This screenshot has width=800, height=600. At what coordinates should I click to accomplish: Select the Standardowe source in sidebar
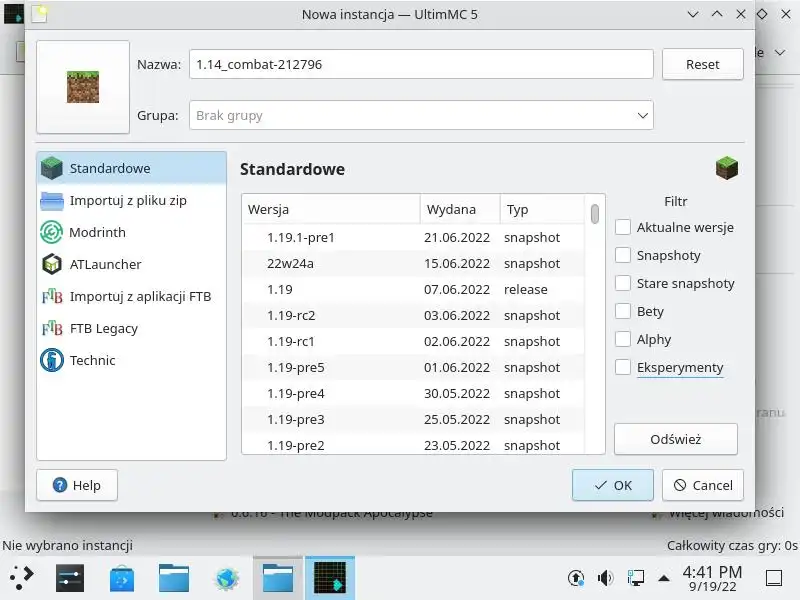[x=132, y=168]
